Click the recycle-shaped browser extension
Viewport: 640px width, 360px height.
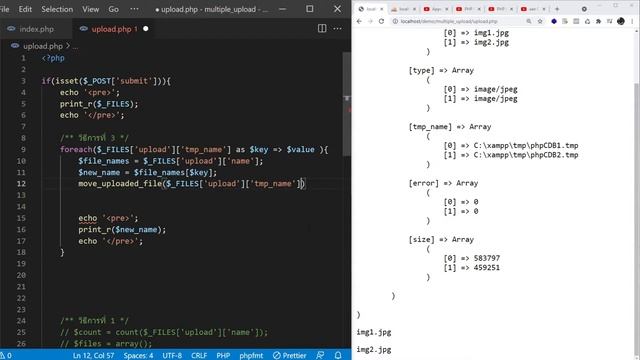tap(587, 21)
